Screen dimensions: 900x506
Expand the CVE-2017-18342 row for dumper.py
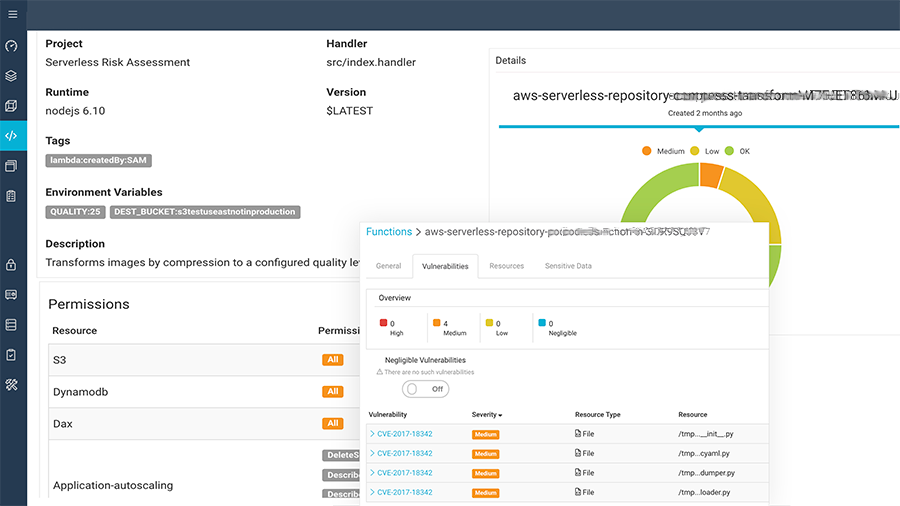(372, 473)
